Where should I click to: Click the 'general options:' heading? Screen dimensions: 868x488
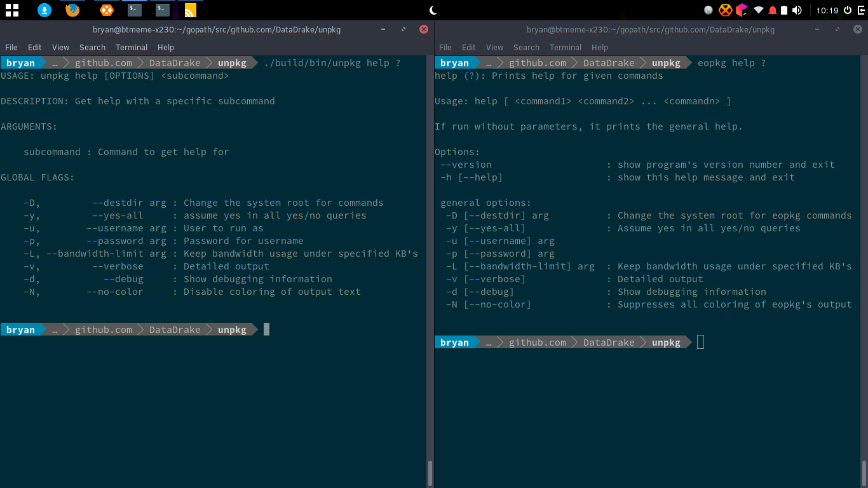point(486,203)
